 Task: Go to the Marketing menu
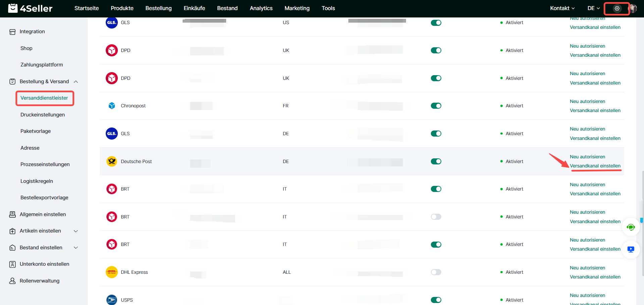point(297,8)
